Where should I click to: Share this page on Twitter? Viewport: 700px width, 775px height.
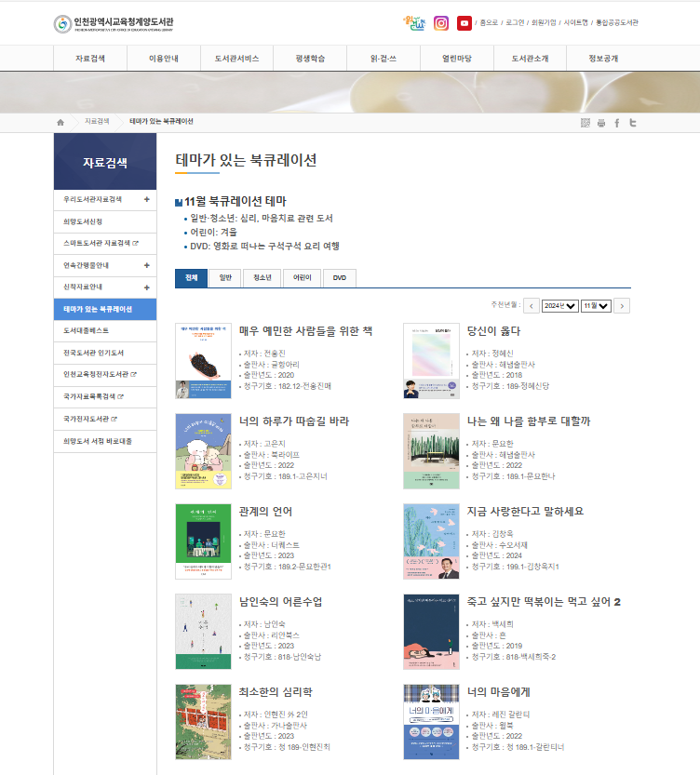click(x=632, y=123)
